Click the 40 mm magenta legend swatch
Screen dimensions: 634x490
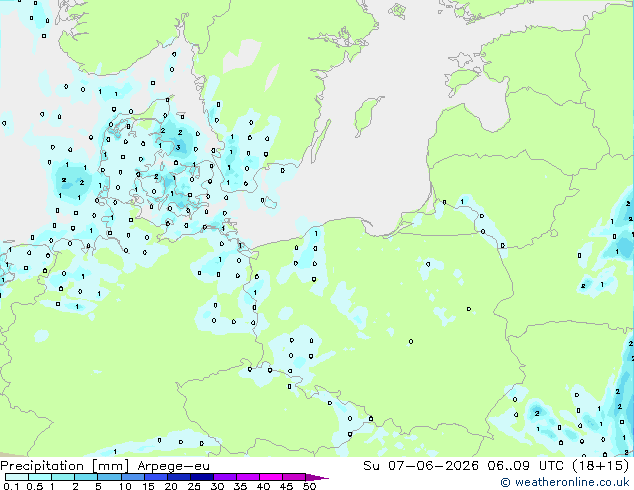pos(271,477)
